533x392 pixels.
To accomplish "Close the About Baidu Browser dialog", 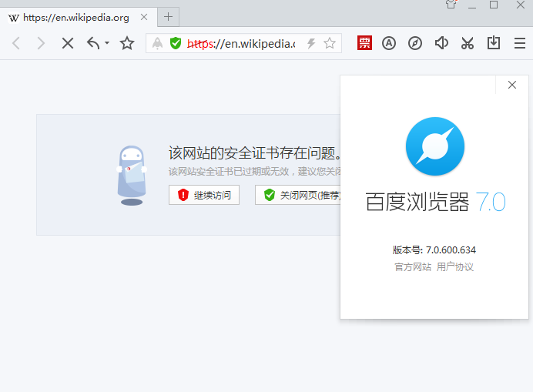I will point(512,85).
